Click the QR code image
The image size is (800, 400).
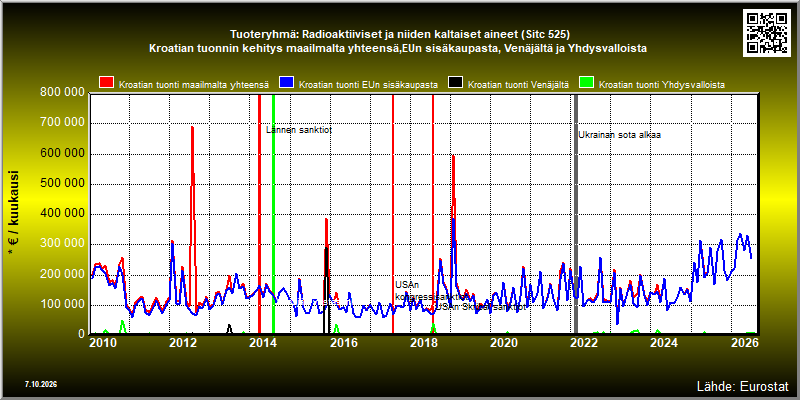(769, 32)
